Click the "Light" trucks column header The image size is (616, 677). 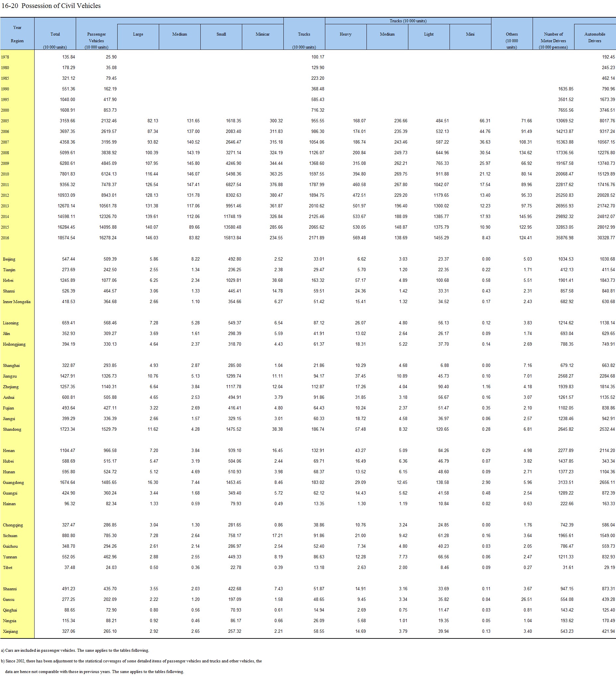coord(429,34)
